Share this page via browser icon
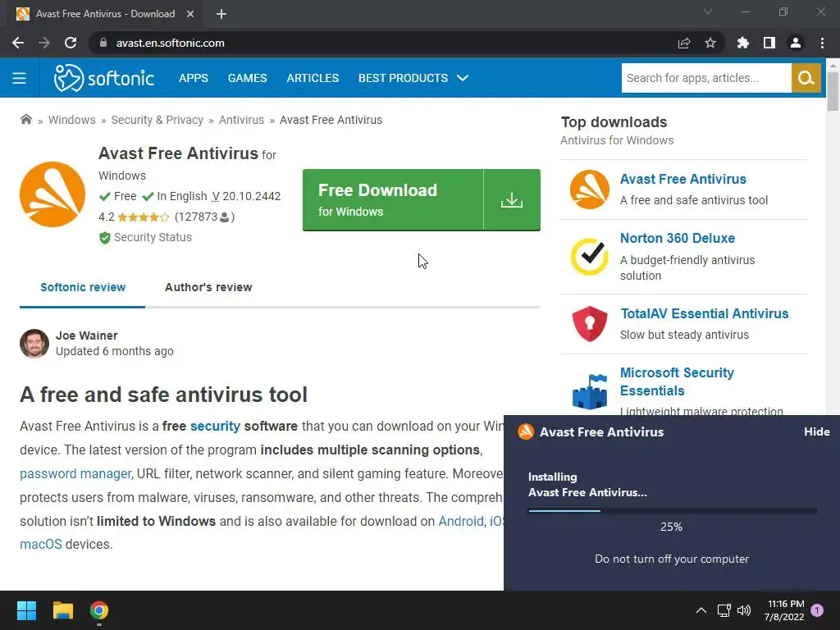The height and width of the screenshot is (630, 840). coord(684,43)
